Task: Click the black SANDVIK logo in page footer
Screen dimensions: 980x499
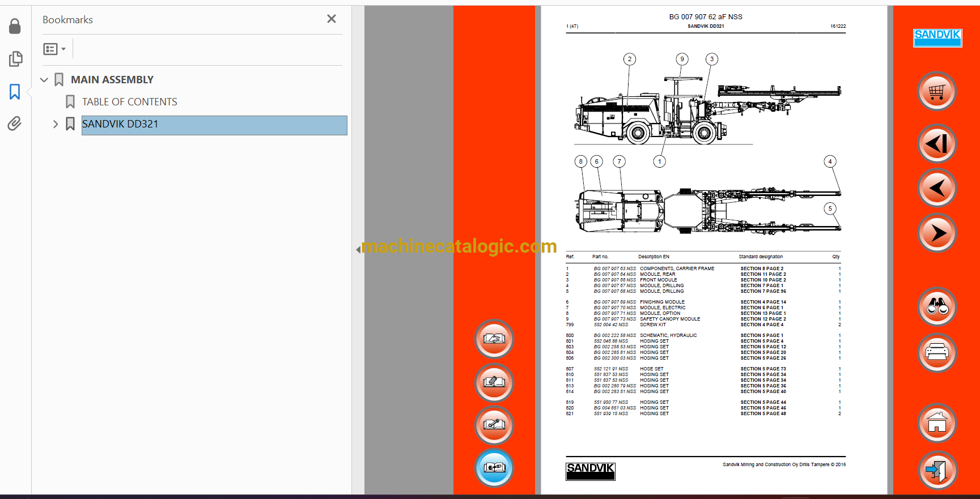Action: point(591,471)
